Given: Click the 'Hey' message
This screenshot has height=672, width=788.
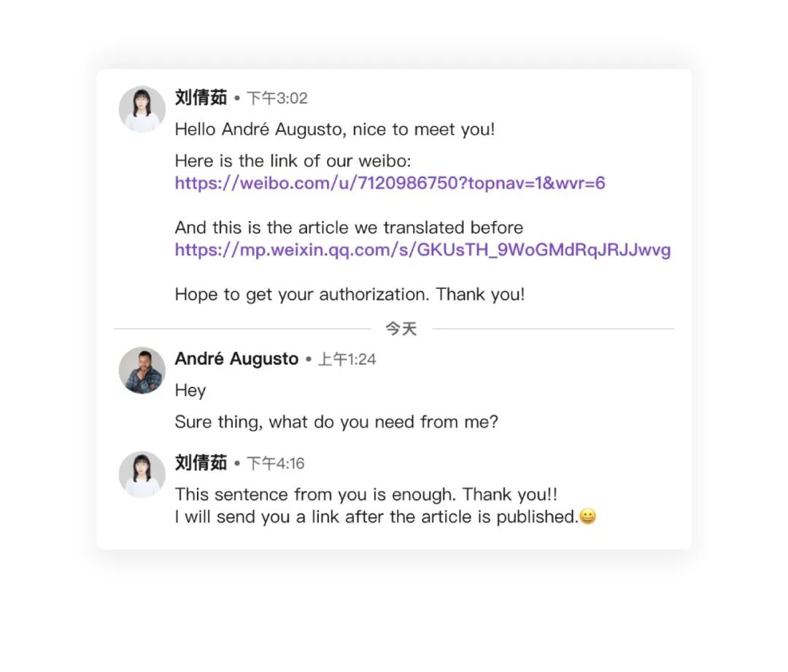Looking at the screenshot, I should [x=190, y=390].
